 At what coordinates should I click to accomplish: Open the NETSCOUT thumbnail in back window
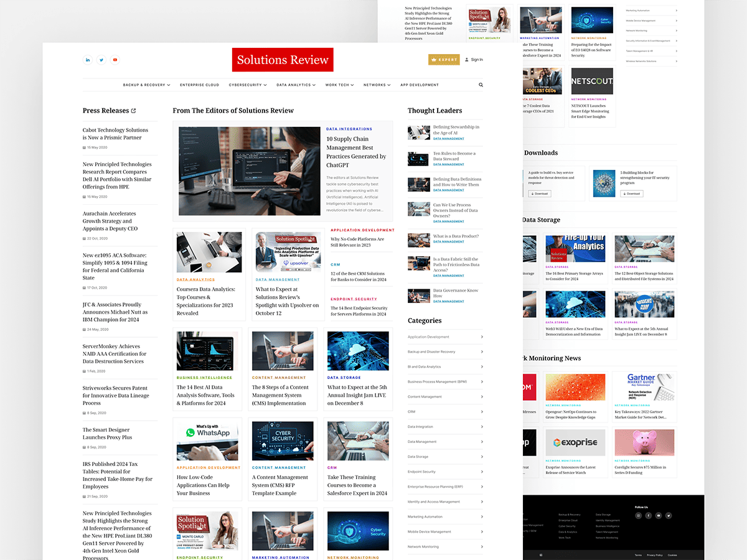(592, 81)
